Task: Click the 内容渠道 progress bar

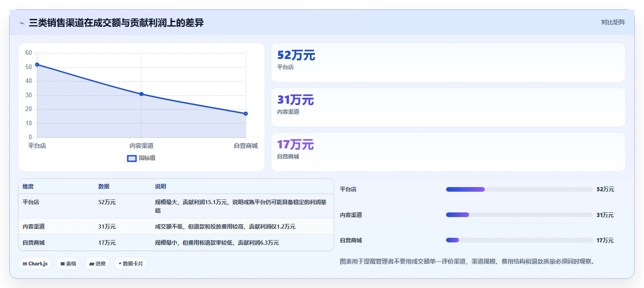Action: [519, 215]
